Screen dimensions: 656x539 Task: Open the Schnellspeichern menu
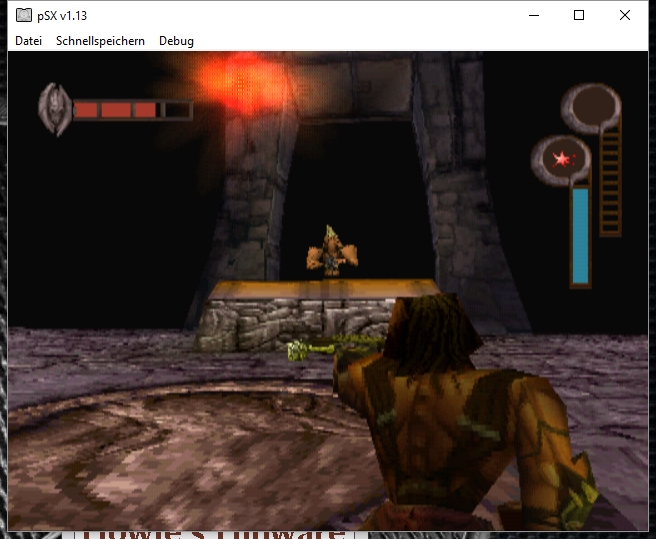coord(100,41)
